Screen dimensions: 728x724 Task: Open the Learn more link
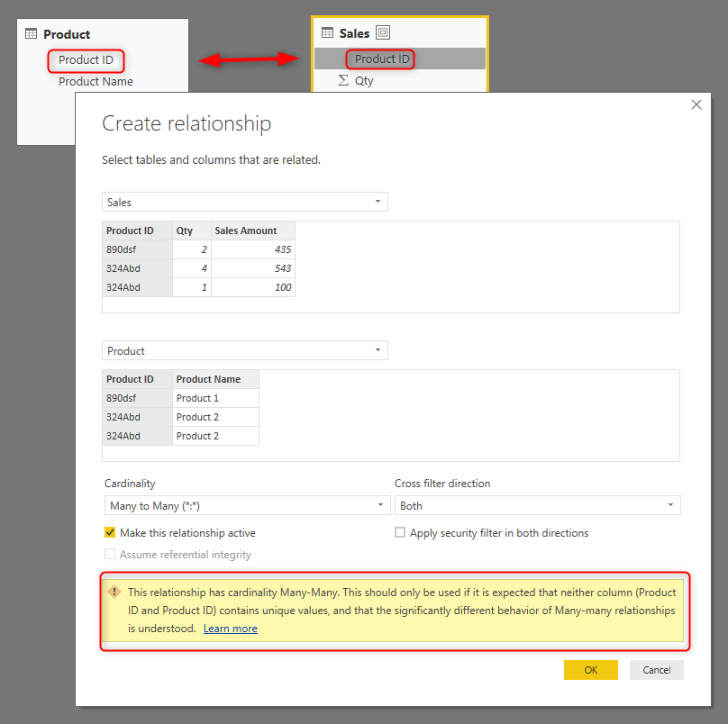coord(230,628)
